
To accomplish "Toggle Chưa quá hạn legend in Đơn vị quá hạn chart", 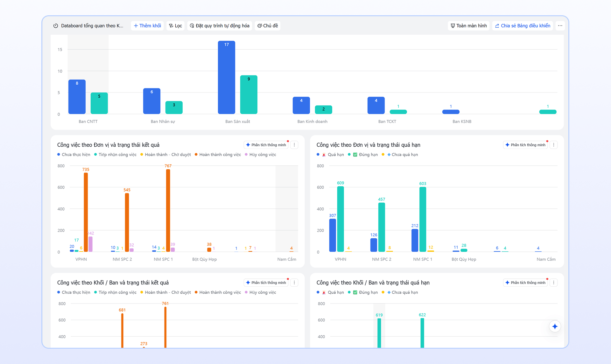I will 400,155.
